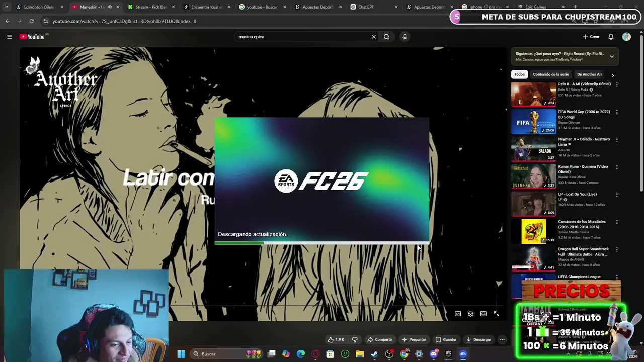This screenshot has height=362, width=644.
Task: Open YouTube notifications bell
Action: pos(611,37)
